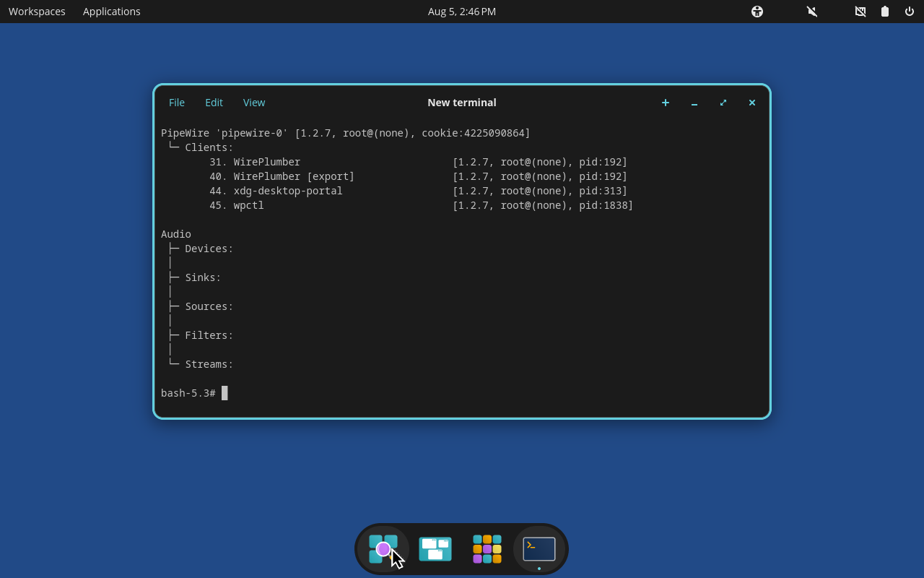This screenshot has height=578, width=924.
Task: Open the date and time calendar
Action: [x=462, y=12]
